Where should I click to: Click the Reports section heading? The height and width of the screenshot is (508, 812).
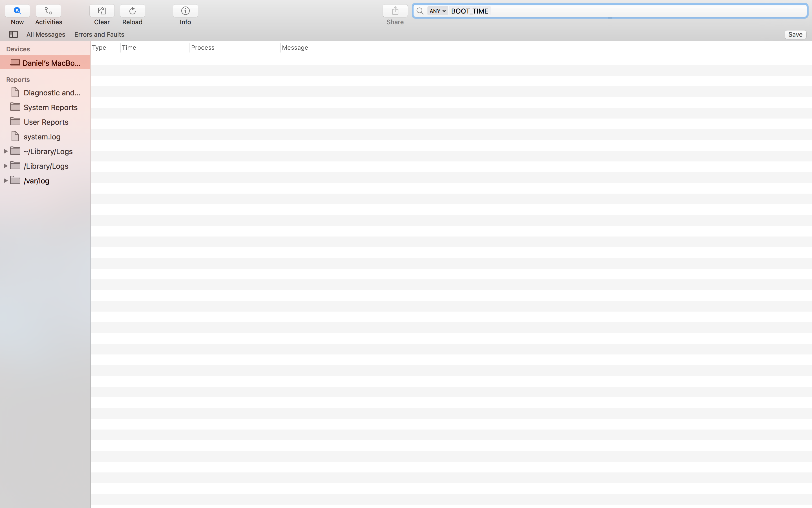(18, 80)
